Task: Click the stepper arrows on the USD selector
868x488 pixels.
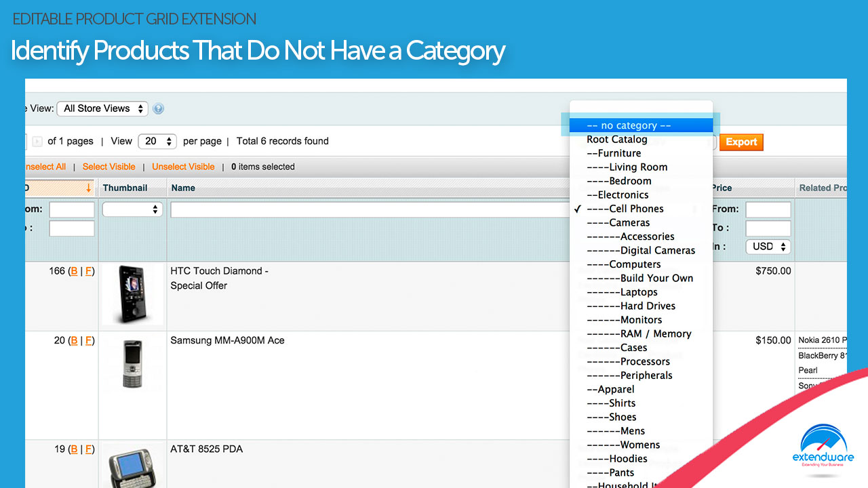Action: (x=783, y=247)
